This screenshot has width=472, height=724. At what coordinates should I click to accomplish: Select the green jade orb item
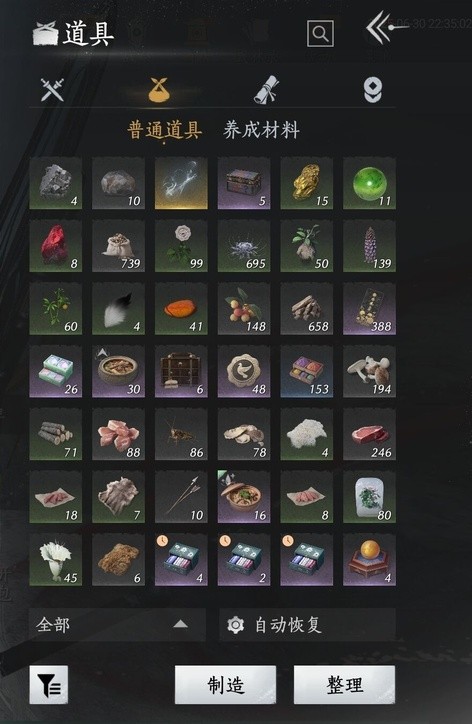369,183
